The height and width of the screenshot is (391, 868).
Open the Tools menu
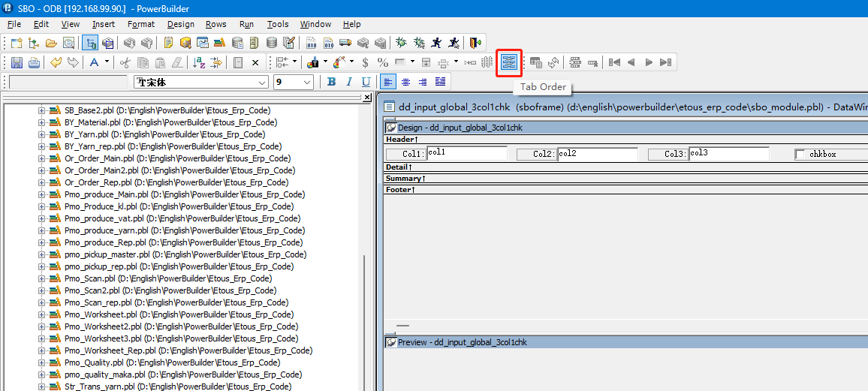(x=278, y=24)
